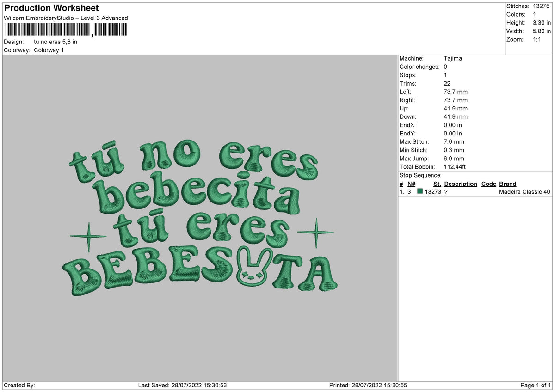Click the Trims value 22
The width and height of the screenshot is (555, 392).
coord(447,83)
